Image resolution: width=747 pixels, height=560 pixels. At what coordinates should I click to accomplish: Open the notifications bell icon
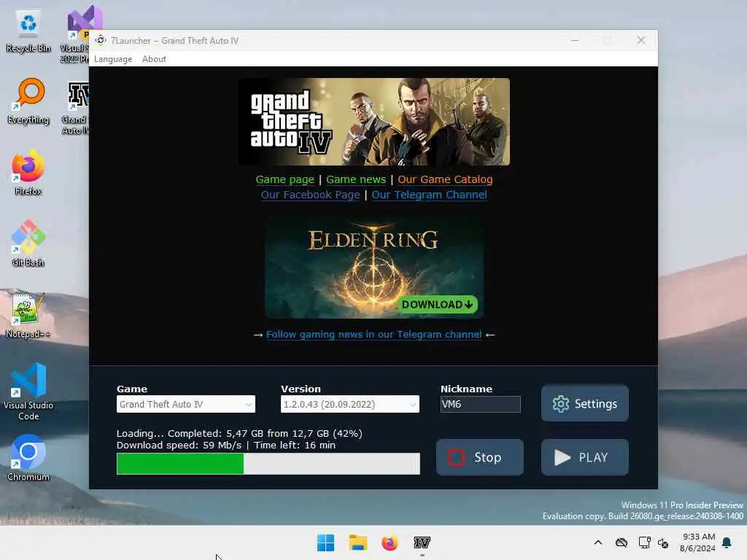(x=727, y=542)
